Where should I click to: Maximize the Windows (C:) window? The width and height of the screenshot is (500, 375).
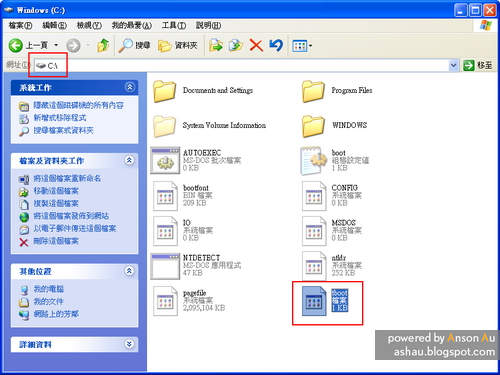click(x=475, y=10)
